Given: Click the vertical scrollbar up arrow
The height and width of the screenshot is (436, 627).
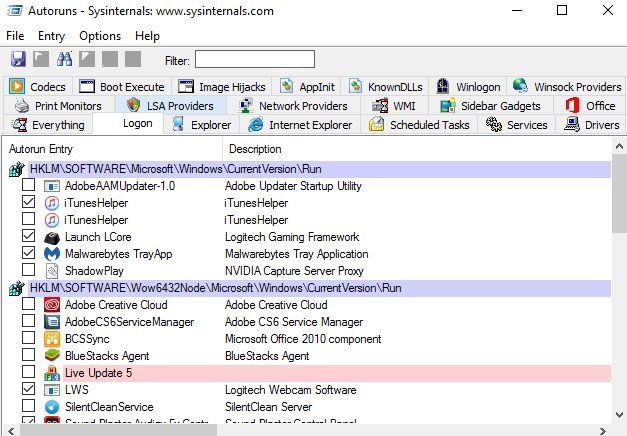Looking at the screenshot, I should 619,146.
